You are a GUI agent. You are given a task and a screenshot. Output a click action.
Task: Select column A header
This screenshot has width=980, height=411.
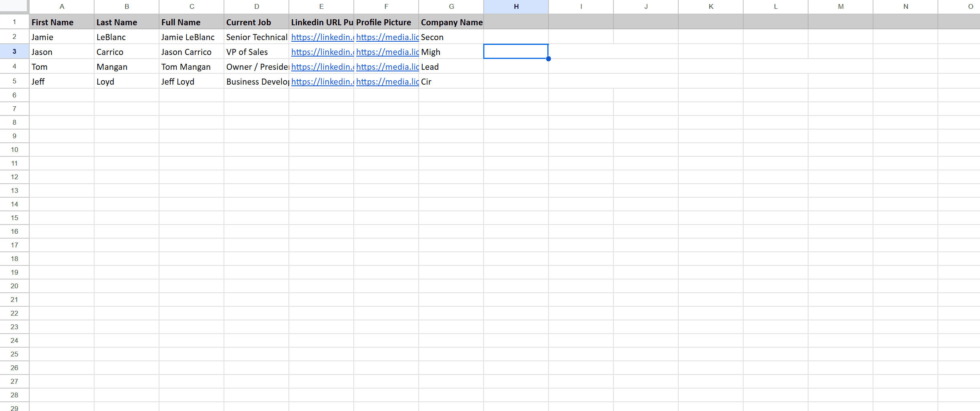[62, 6]
